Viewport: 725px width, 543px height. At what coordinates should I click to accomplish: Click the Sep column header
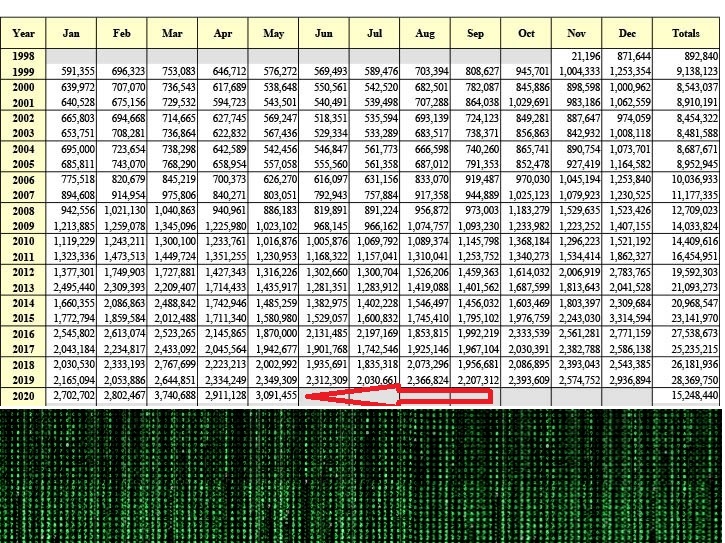(475, 33)
